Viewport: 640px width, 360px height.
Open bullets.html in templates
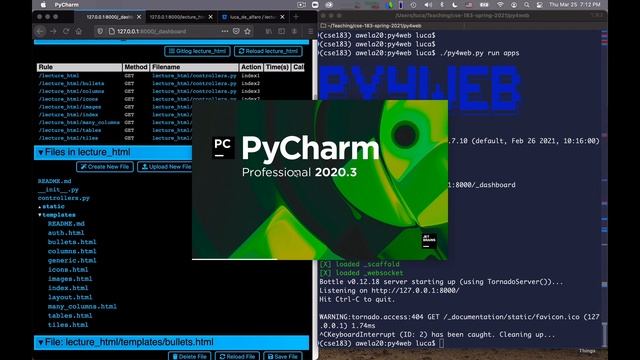(x=72, y=242)
